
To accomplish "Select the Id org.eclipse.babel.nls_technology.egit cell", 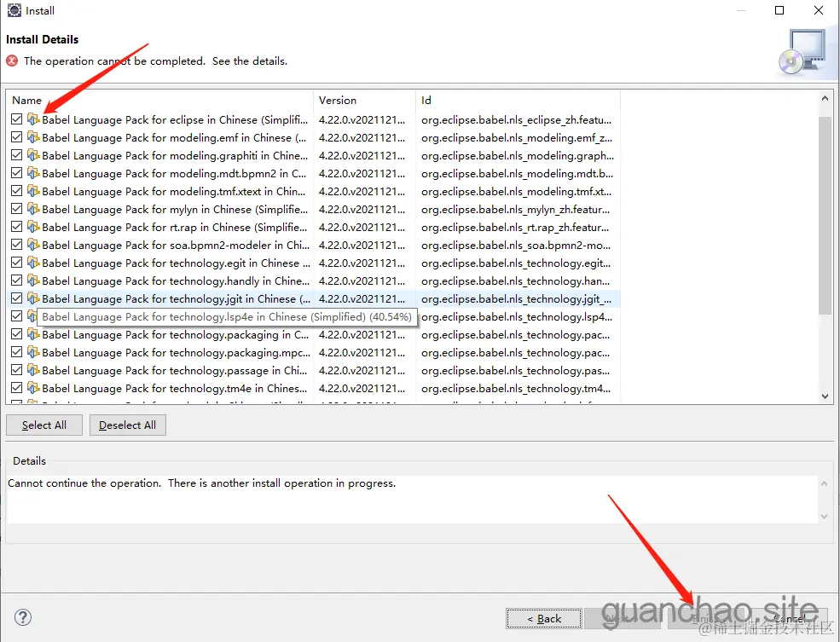I will tap(516, 263).
